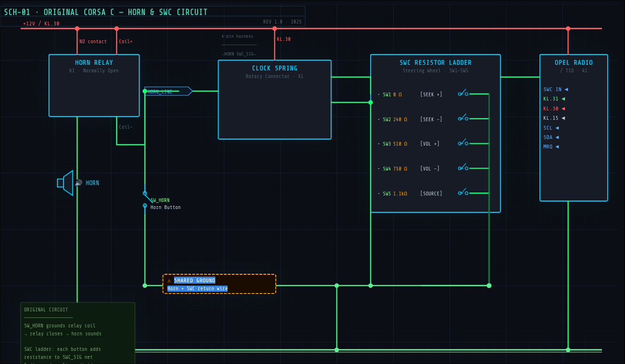Click the SW5 SOURCE switch symbol

tap(462, 192)
